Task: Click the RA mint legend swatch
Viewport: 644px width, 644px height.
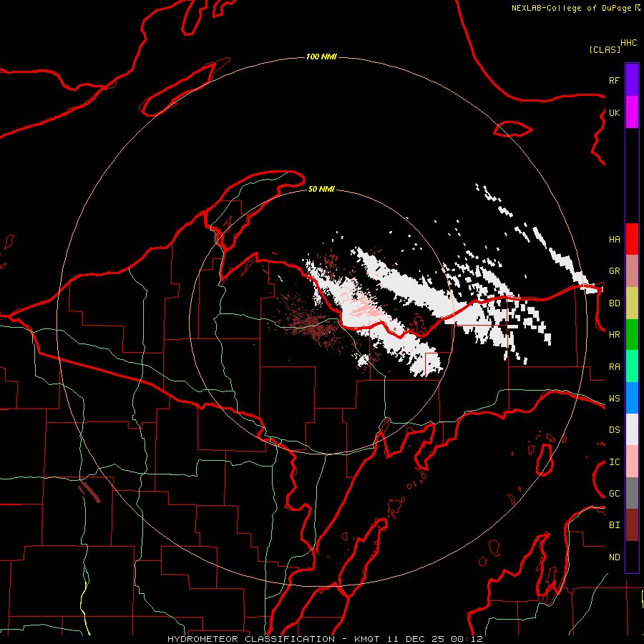Action: 632,366
